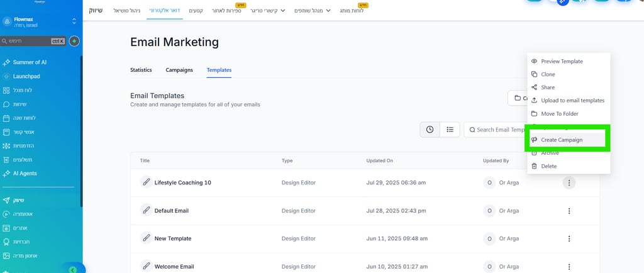Open three-dot menu for New Template
This screenshot has height=273, width=644.
point(569,238)
